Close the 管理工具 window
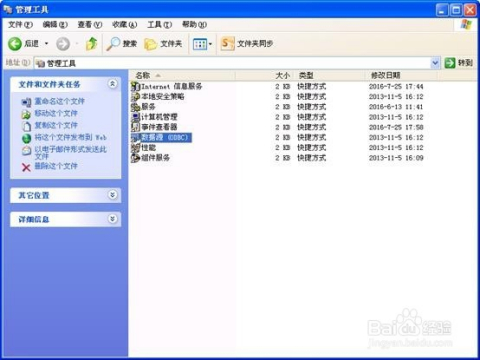 pyautogui.click(x=470, y=10)
